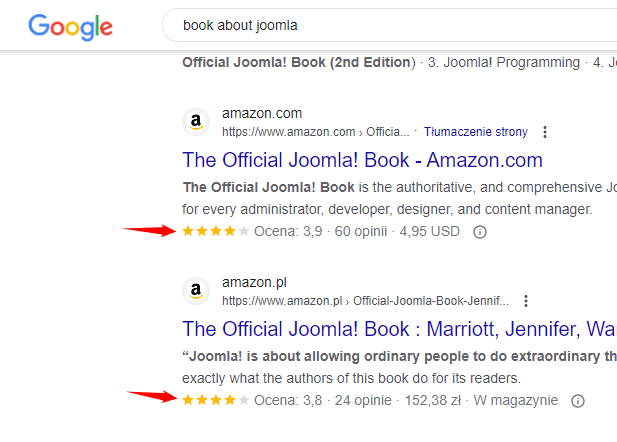Click the Tłumaczenie strony translate link
The image size is (617, 442).
(476, 131)
